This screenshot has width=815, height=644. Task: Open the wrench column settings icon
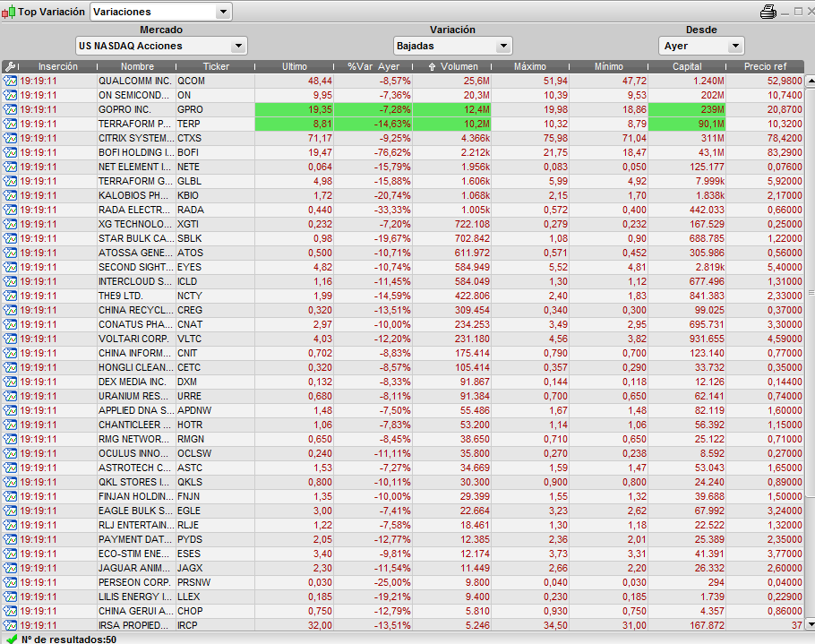click(x=10, y=66)
